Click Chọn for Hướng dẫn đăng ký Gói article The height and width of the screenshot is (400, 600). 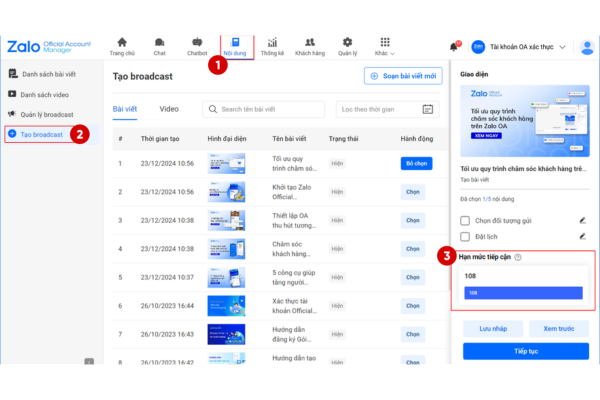[x=412, y=334]
